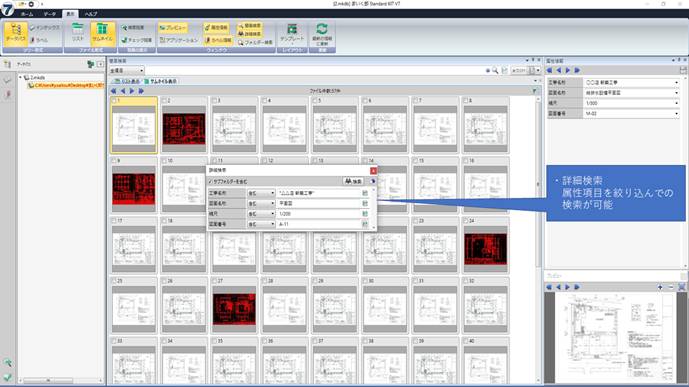
Task: Close the 詳細検索 dialog with red X
Action: [x=373, y=170]
